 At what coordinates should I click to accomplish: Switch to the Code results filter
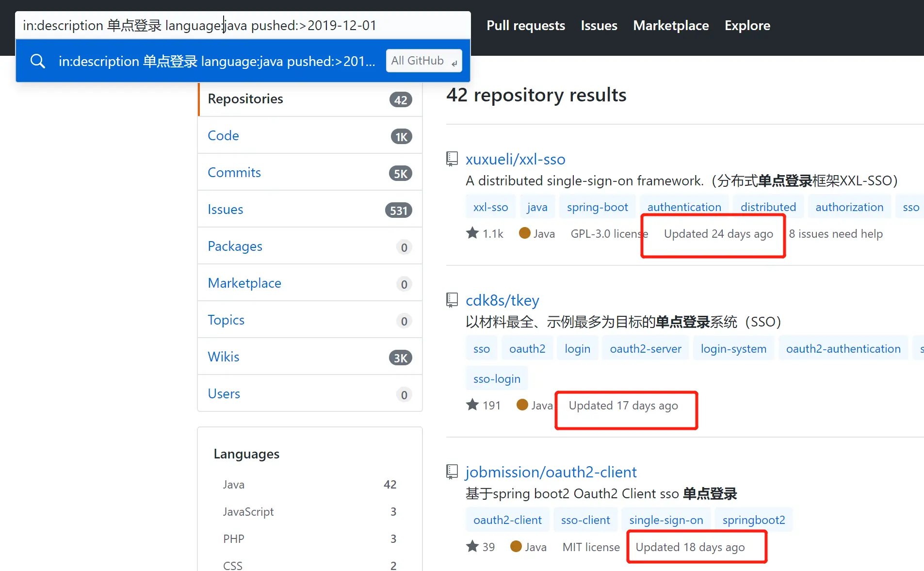pyautogui.click(x=310, y=135)
